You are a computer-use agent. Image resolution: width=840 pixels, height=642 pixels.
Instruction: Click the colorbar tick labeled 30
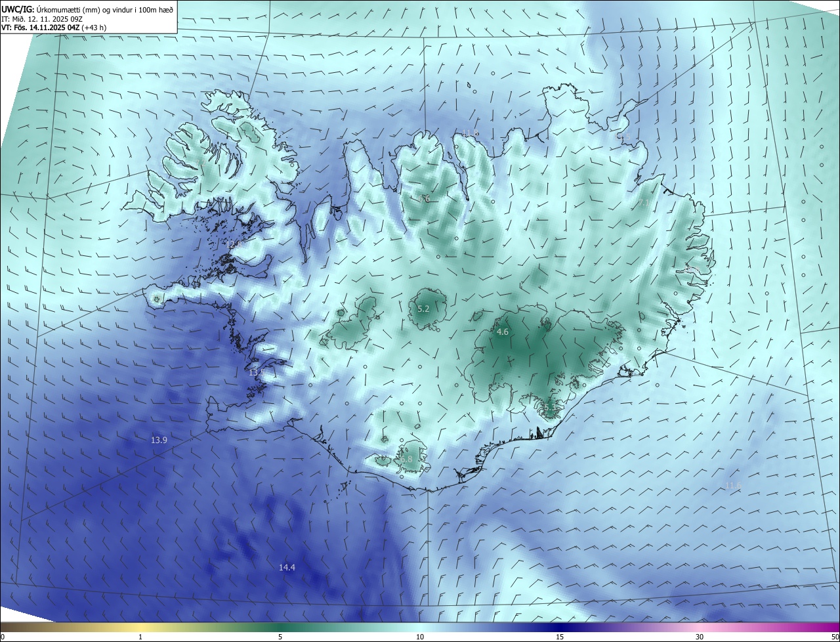[x=700, y=637]
